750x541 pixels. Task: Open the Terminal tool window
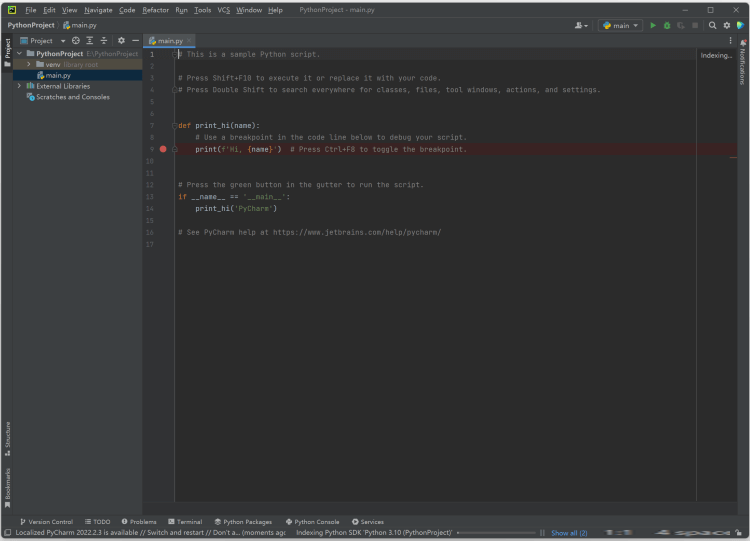[185, 522]
